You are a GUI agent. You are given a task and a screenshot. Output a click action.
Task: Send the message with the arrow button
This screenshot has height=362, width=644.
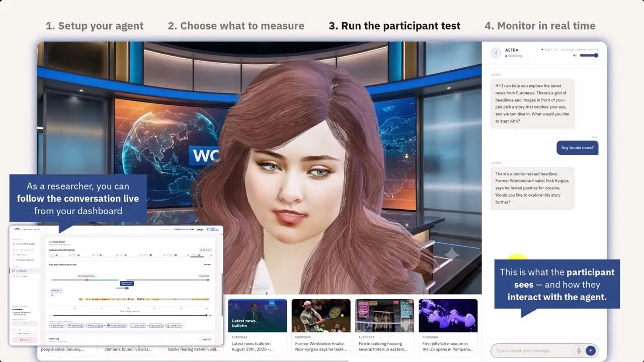tap(591, 350)
